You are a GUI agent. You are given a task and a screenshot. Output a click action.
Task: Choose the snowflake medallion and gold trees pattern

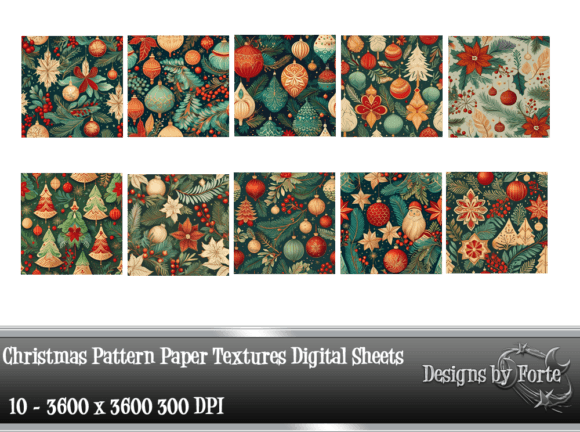click(497, 223)
